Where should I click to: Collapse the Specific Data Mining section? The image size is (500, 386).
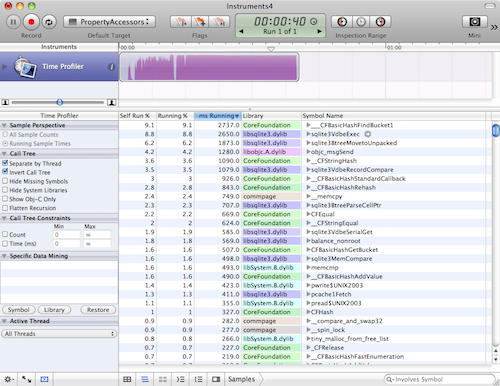(x=4, y=256)
